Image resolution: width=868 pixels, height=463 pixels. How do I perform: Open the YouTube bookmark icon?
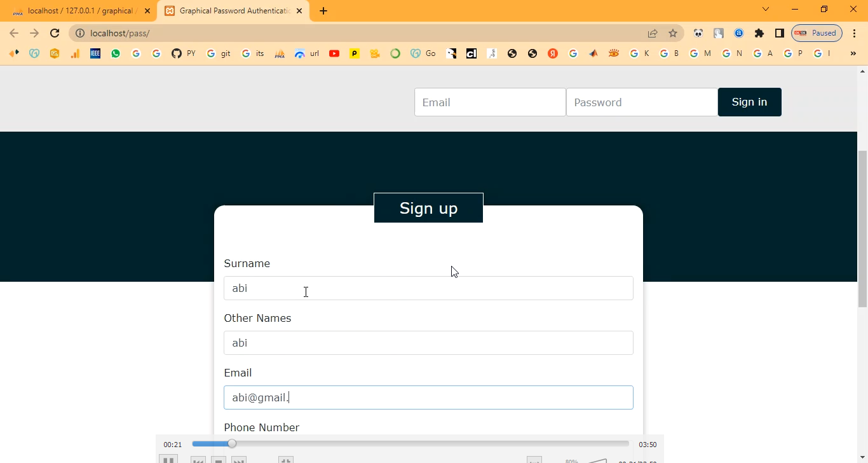(x=334, y=53)
